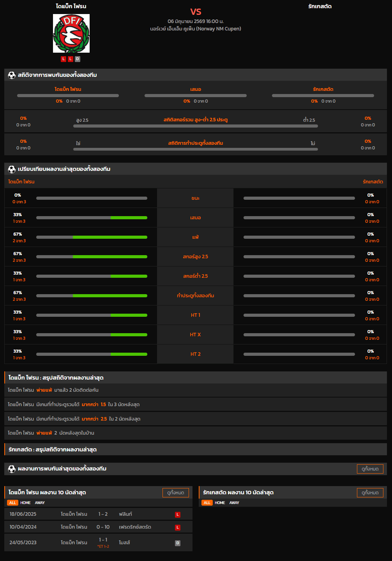
Task: Select AWAY tab under โดแบ็ก โฟรน results
Action: [40, 503]
